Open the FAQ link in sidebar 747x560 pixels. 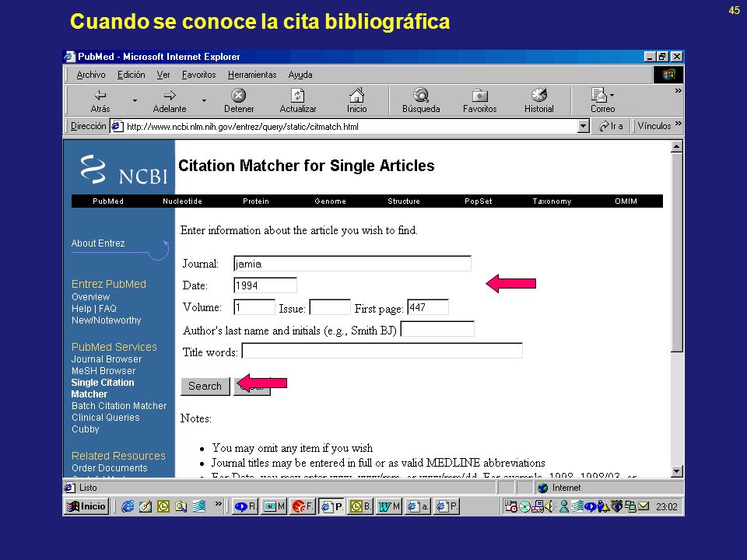pyautogui.click(x=107, y=309)
